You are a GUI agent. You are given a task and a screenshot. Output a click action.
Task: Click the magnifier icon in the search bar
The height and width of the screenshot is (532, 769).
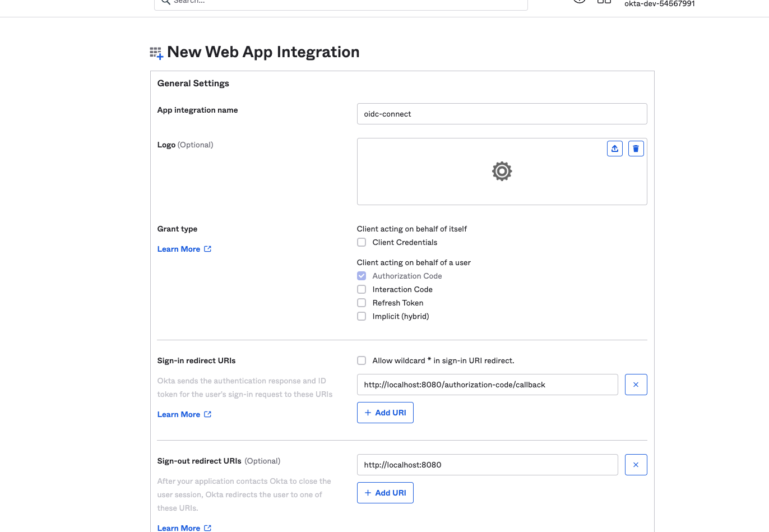coord(165,2)
